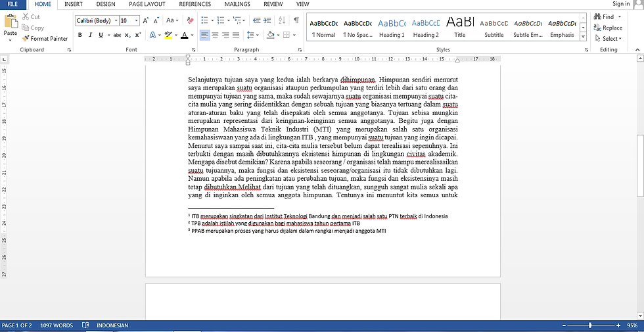Launch Font dialog box expander

(195, 50)
